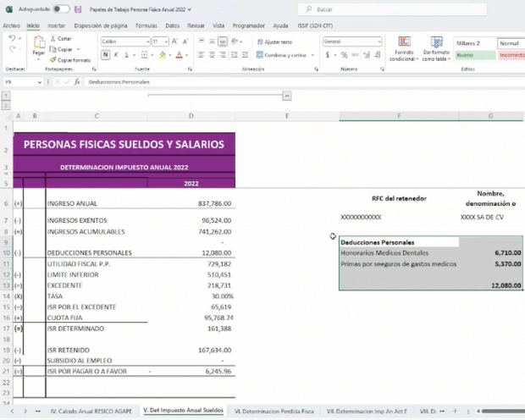Image resolution: width=525 pixels, height=420 pixels.
Task: Switch to VI. Determinacion Perdida Fisca sheet
Action: 274,411
